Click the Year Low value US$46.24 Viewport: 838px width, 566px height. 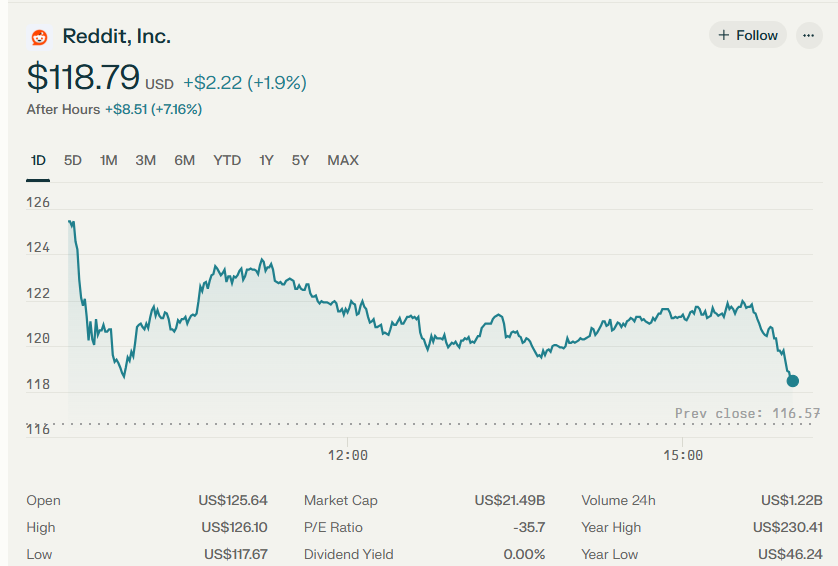(x=790, y=554)
